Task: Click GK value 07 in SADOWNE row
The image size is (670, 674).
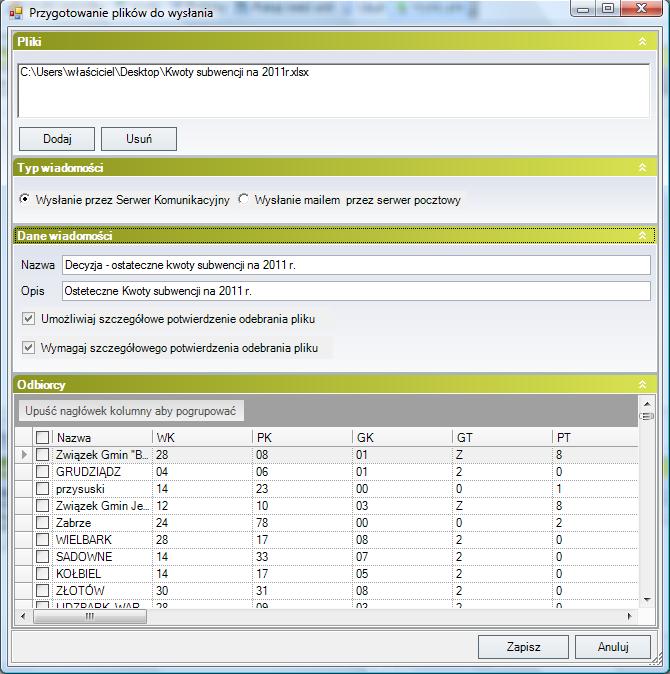Action: tap(402, 557)
